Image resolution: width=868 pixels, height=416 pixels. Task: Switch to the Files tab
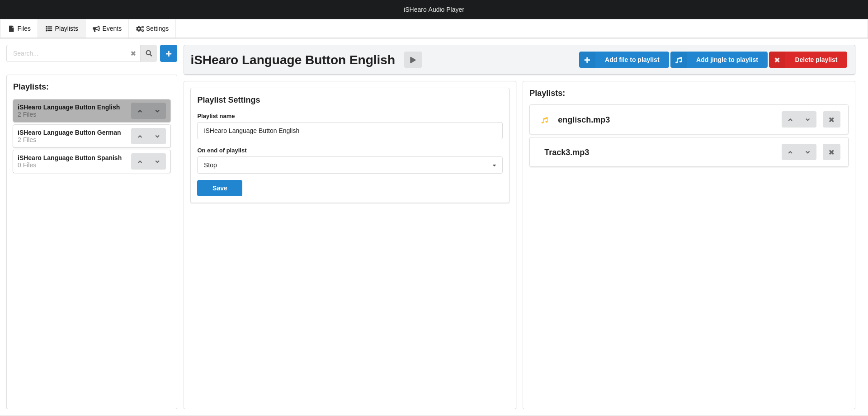(19, 28)
